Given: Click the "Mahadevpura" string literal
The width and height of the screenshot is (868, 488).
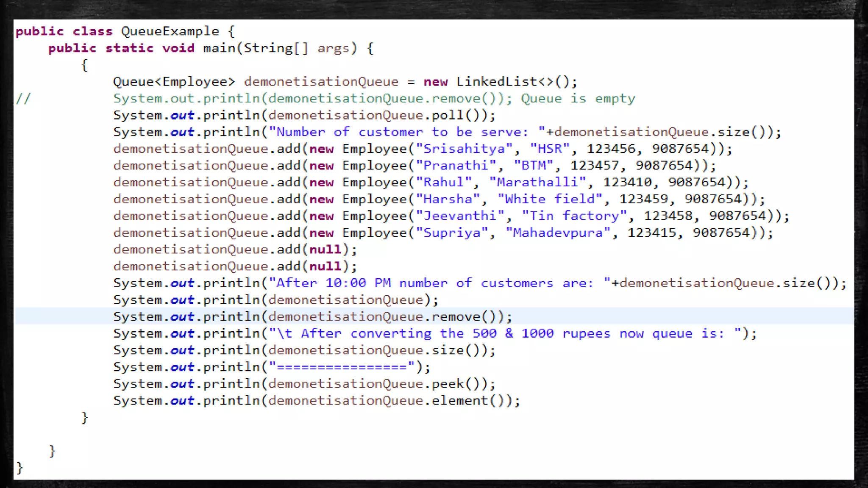Looking at the screenshot, I should coord(558,233).
